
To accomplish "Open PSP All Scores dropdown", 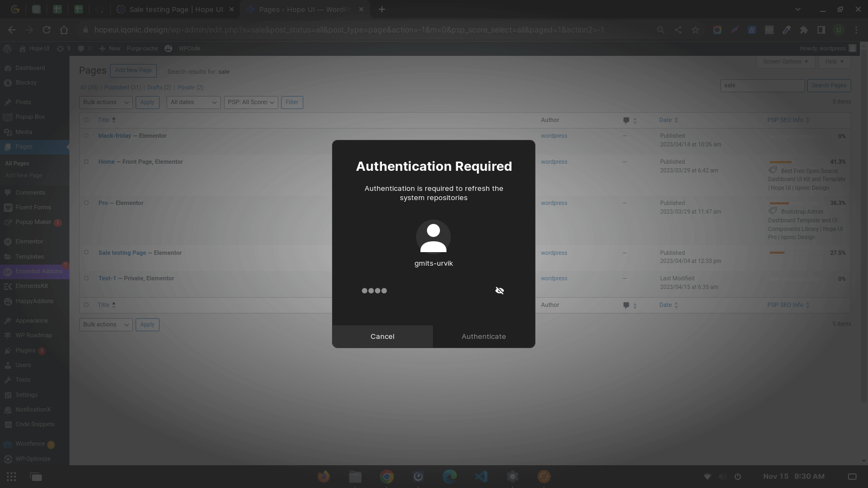I will click(251, 102).
